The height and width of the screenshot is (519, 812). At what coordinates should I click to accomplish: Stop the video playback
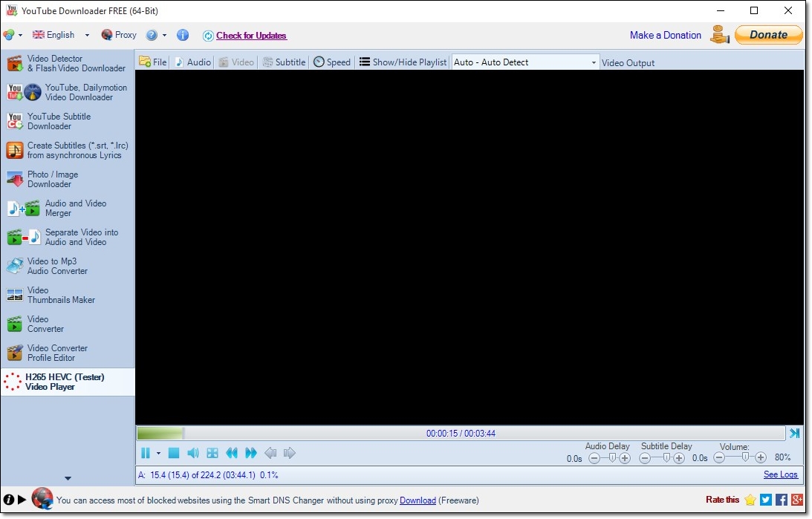174,453
